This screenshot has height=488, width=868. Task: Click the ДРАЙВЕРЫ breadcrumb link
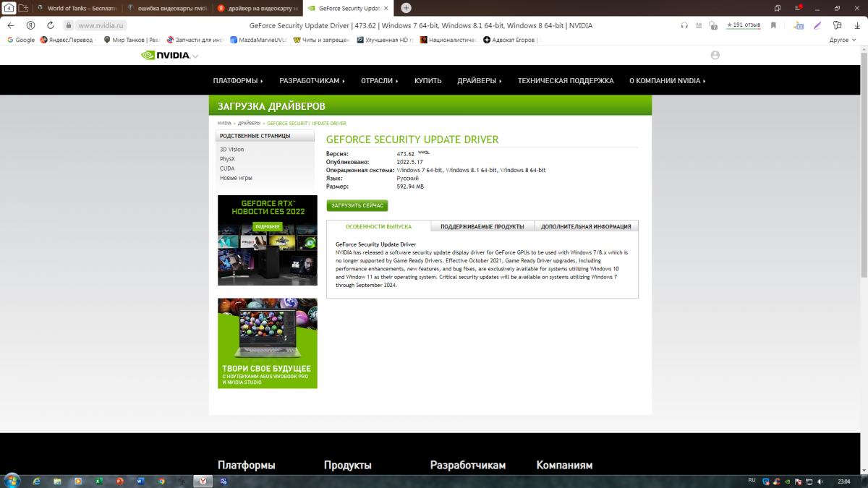click(x=249, y=124)
